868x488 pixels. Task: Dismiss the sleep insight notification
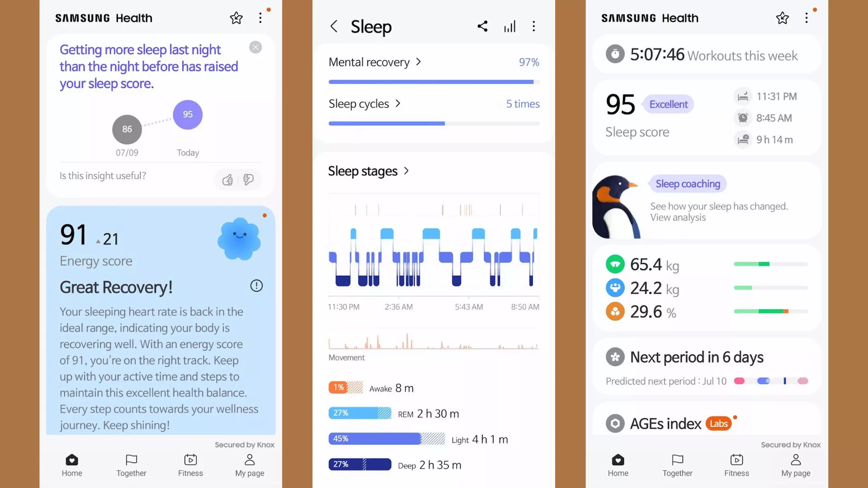[x=255, y=47]
